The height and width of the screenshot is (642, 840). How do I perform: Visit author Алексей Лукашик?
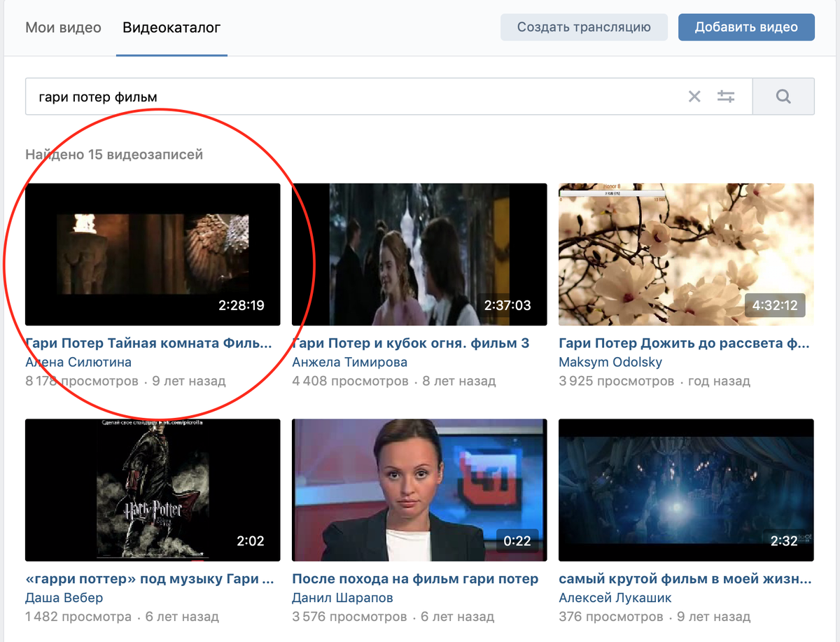(615, 598)
